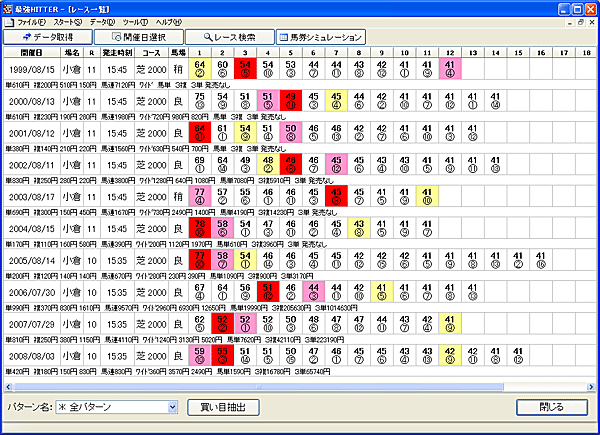The width and height of the screenshot is (600, 435).
Task: Open the 開催日選択 dialog button
Action: pyautogui.click(x=139, y=37)
